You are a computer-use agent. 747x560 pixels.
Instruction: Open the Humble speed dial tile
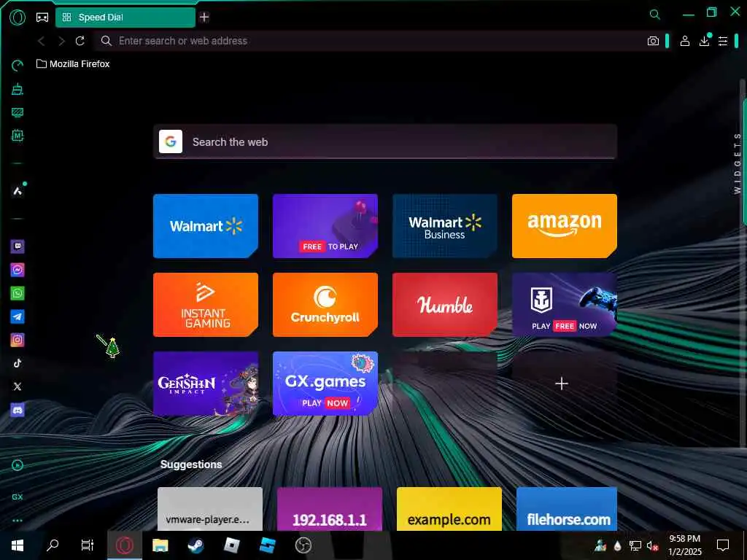(444, 305)
